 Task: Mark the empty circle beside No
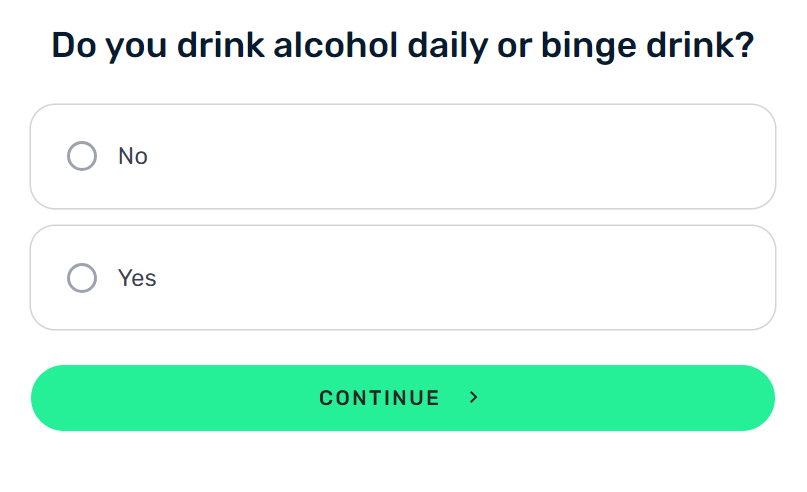(82, 156)
